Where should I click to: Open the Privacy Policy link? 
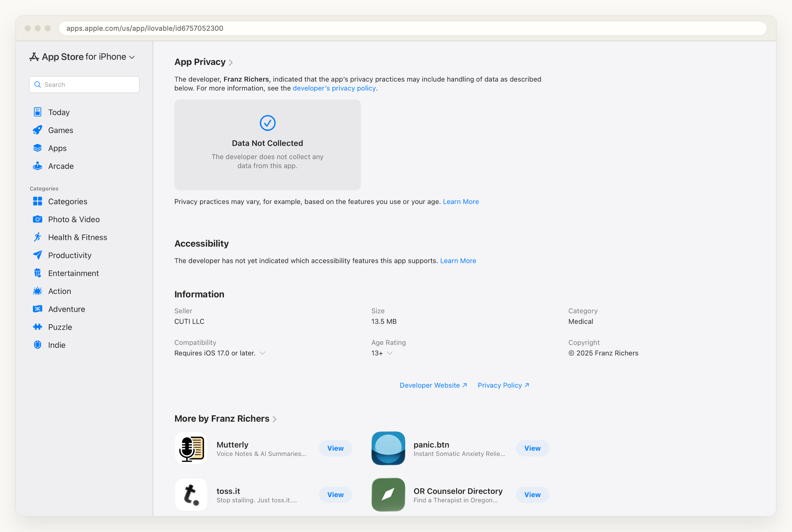[503, 385]
